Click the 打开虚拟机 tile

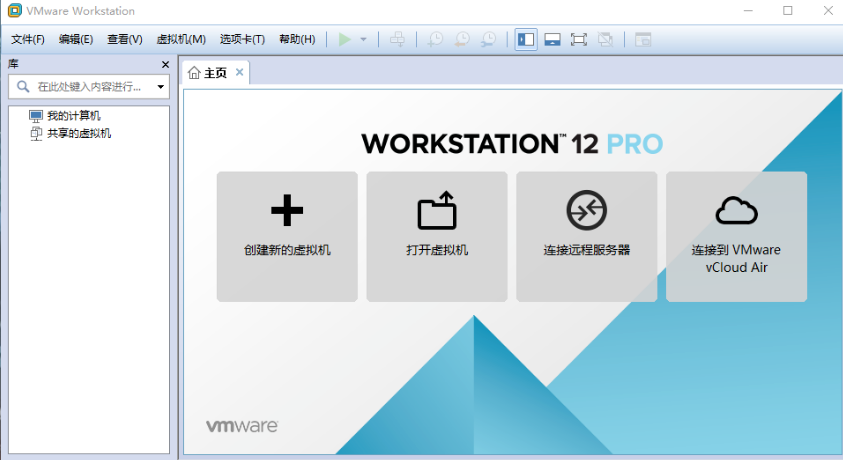(437, 236)
